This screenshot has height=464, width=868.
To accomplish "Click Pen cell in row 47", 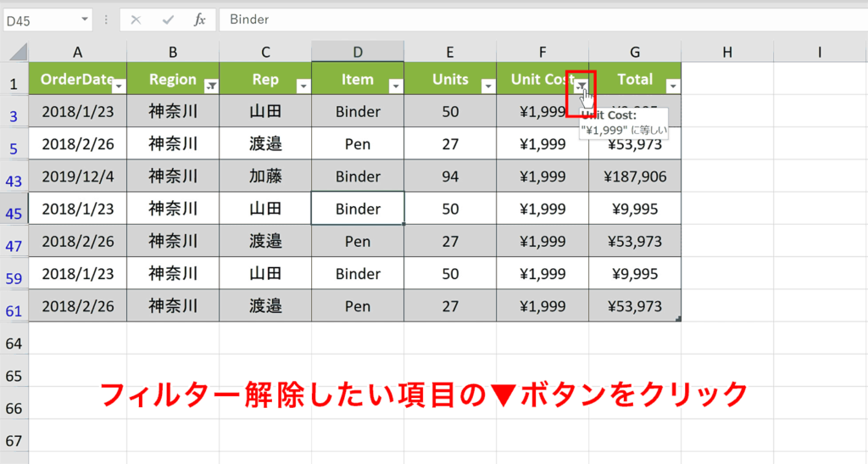I will (x=358, y=241).
